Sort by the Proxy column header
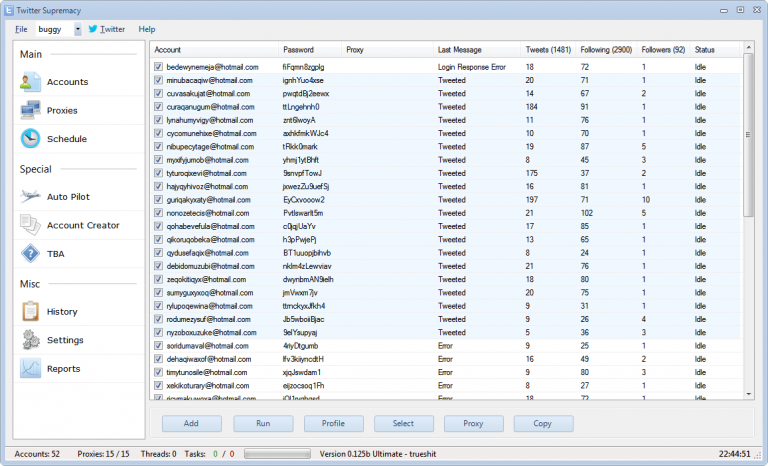 point(387,49)
